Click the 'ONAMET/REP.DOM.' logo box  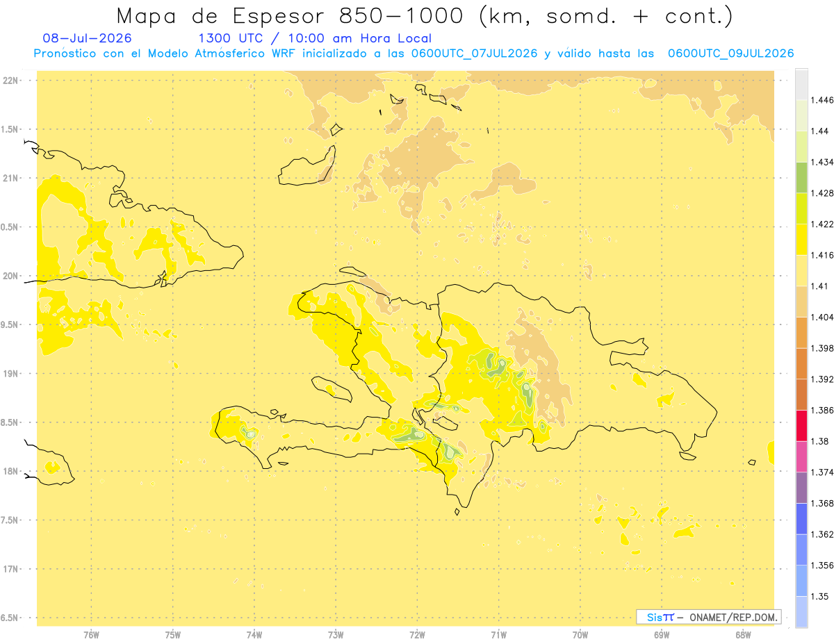click(708, 617)
